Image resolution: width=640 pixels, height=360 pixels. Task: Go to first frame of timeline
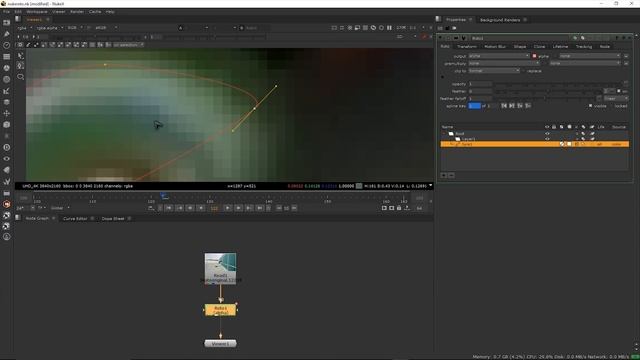169,208
